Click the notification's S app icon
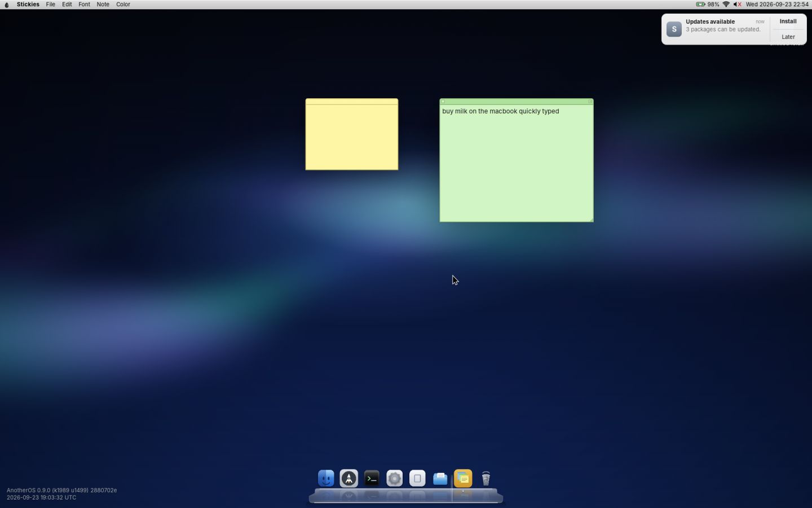 pyautogui.click(x=674, y=29)
